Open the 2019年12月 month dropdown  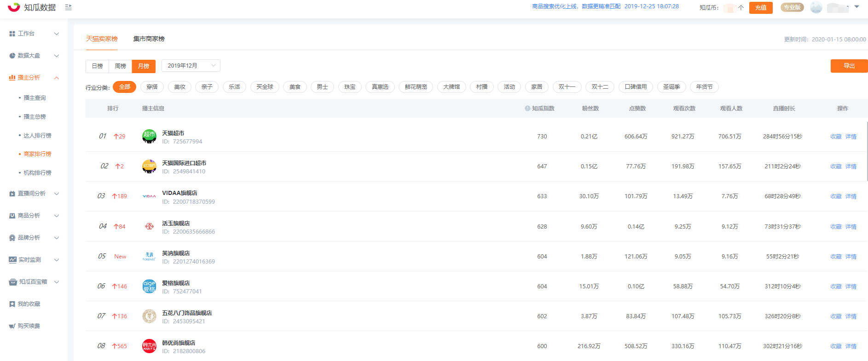191,66
